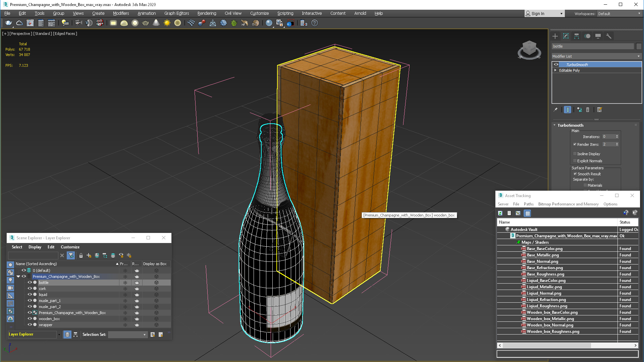Open the Utilities wrench panel
This screenshot has width=644, height=362.
coord(609,36)
